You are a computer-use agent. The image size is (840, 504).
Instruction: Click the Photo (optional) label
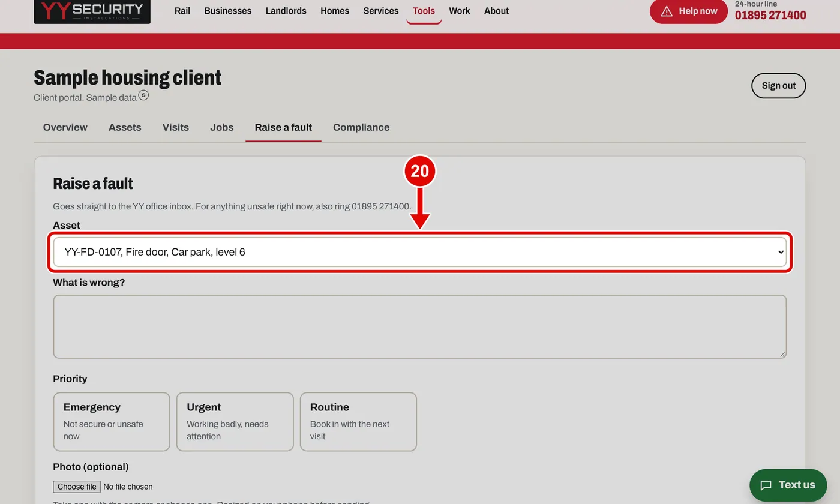(x=91, y=467)
